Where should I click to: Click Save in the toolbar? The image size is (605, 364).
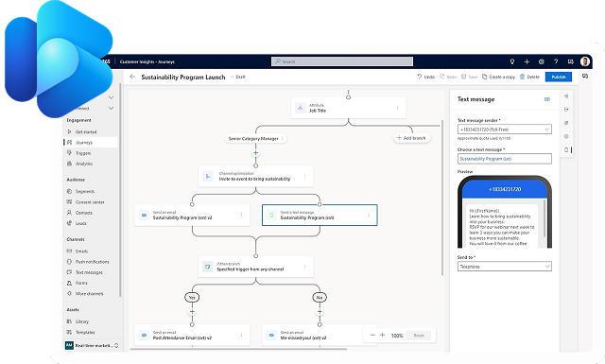point(470,77)
